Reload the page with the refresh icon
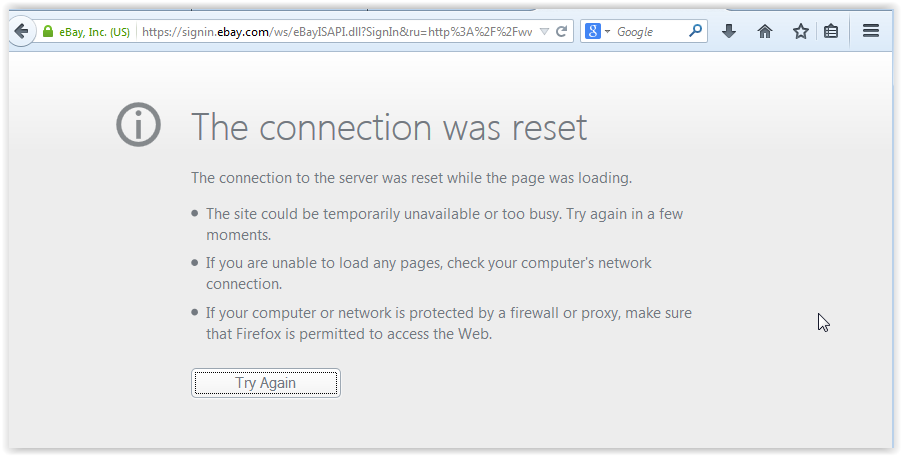 [x=562, y=31]
